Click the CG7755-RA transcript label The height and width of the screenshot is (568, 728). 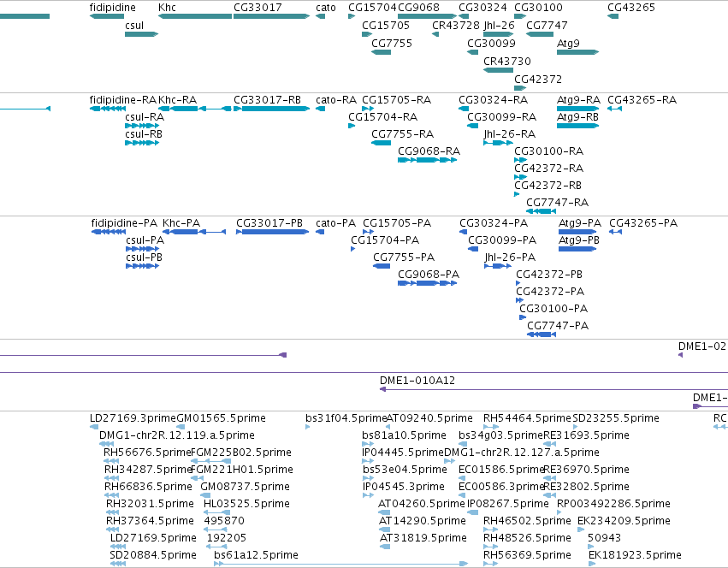(403, 134)
